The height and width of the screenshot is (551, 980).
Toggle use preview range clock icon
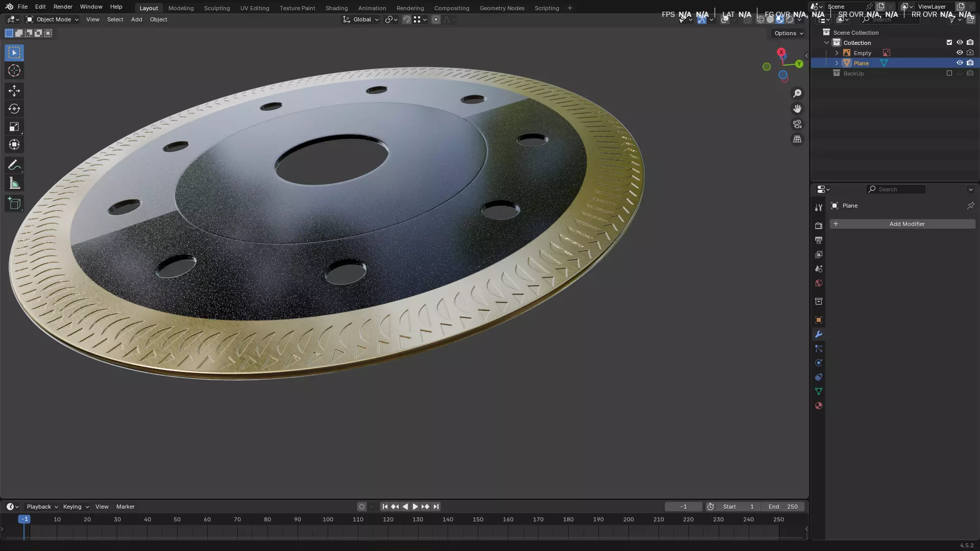[710, 507]
